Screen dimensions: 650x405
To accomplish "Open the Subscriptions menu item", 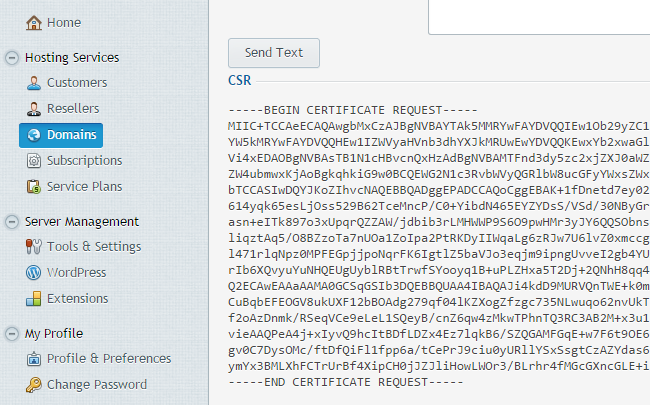I will (84, 161).
